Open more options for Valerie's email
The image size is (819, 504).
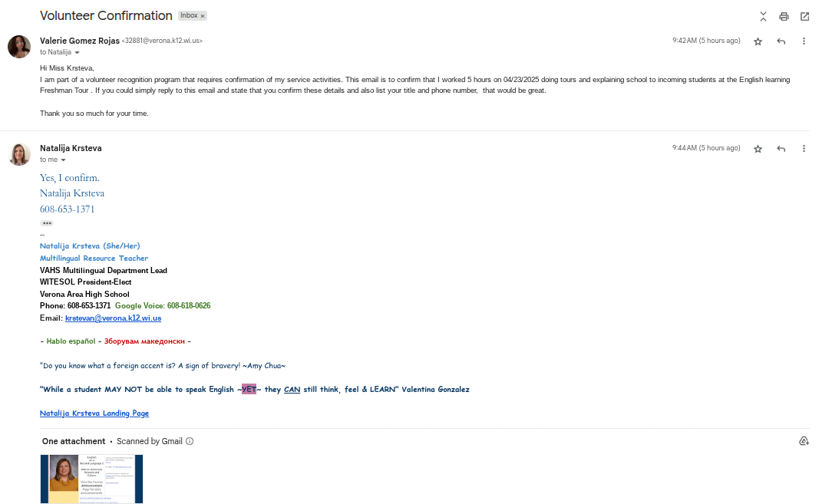click(x=804, y=41)
